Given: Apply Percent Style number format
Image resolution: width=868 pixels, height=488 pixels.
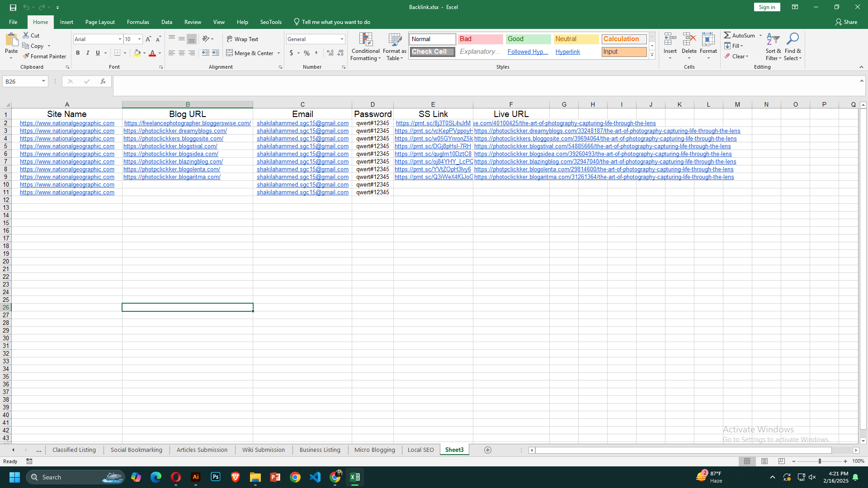Looking at the screenshot, I should pos(307,53).
